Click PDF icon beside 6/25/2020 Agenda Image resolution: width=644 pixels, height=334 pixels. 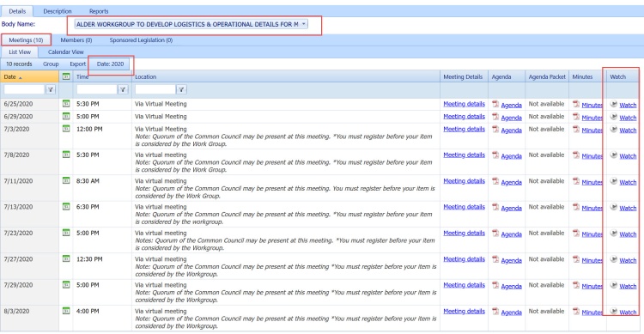coord(495,105)
